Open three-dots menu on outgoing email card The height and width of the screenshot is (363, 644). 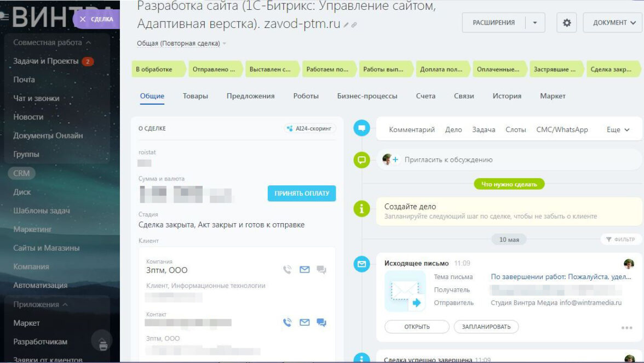click(626, 328)
